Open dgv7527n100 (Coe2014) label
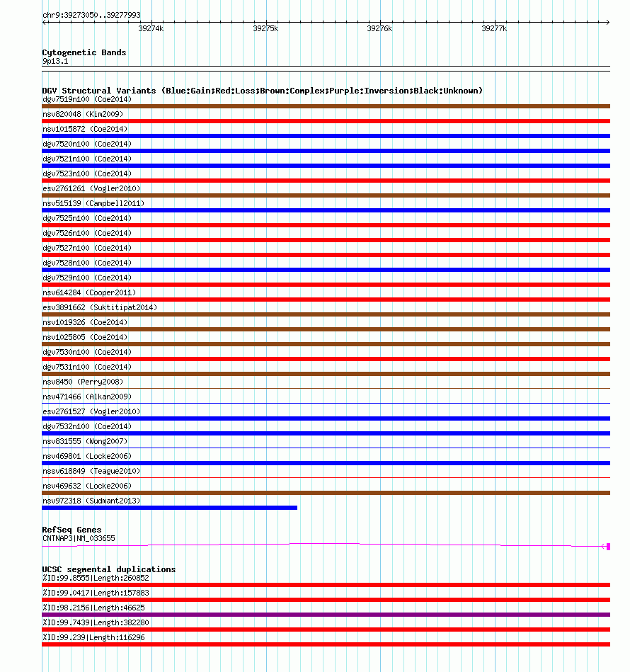 tap(87, 248)
